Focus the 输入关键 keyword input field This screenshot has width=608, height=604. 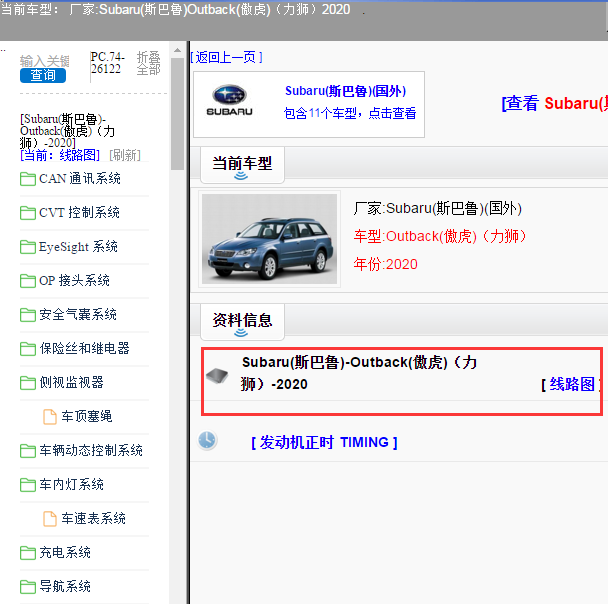45,61
